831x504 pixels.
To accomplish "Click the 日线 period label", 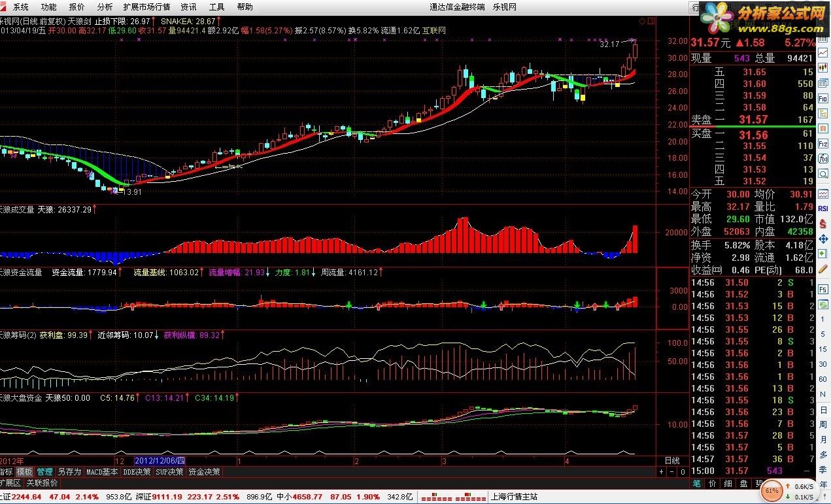I will pos(672,461).
